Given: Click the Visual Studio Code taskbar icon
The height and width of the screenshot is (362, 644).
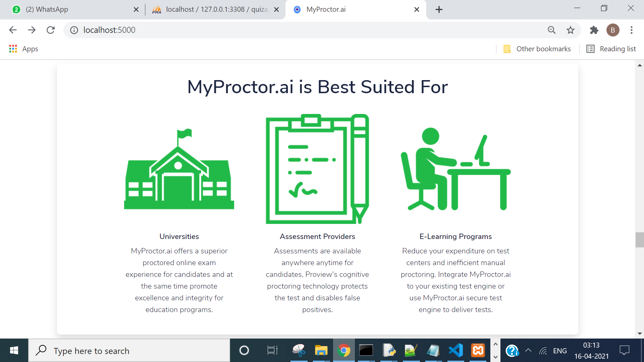Looking at the screenshot, I should (455, 350).
